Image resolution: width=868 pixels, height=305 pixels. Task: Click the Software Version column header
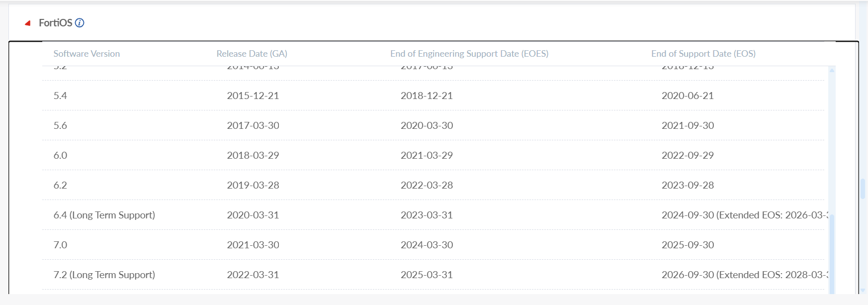pyautogui.click(x=87, y=54)
